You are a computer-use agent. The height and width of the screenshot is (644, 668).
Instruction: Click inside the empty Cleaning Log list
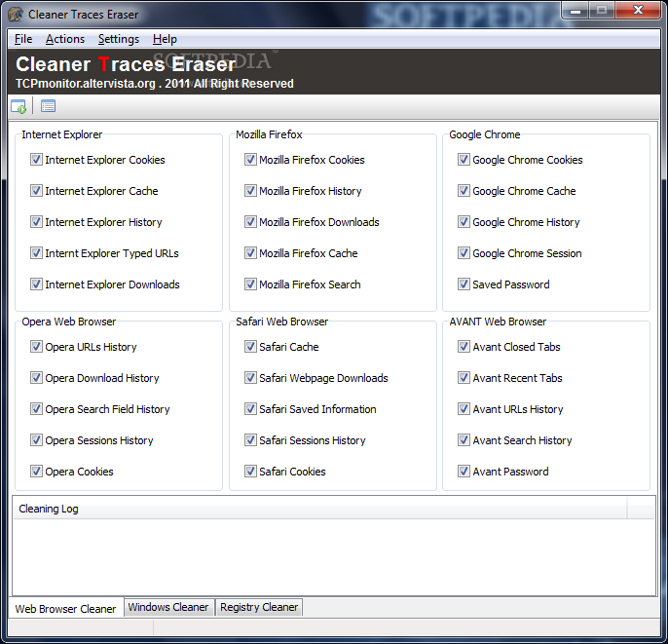pos(334,556)
